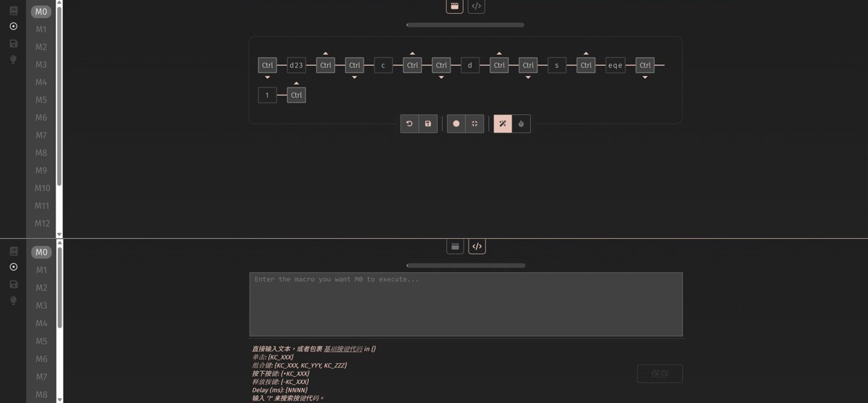The width and height of the screenshot is (868, 403).
Task: Switch top pane to script code view
Action: coord(476,6)
